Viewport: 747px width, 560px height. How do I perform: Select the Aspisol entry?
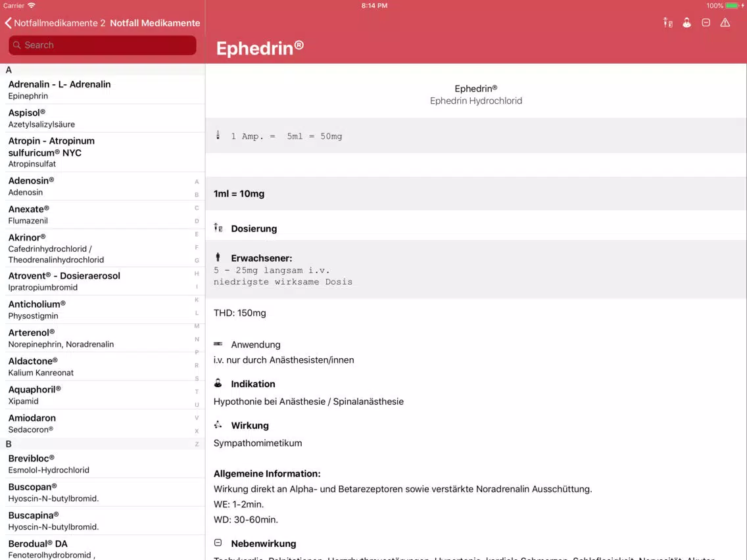point(103,118)
